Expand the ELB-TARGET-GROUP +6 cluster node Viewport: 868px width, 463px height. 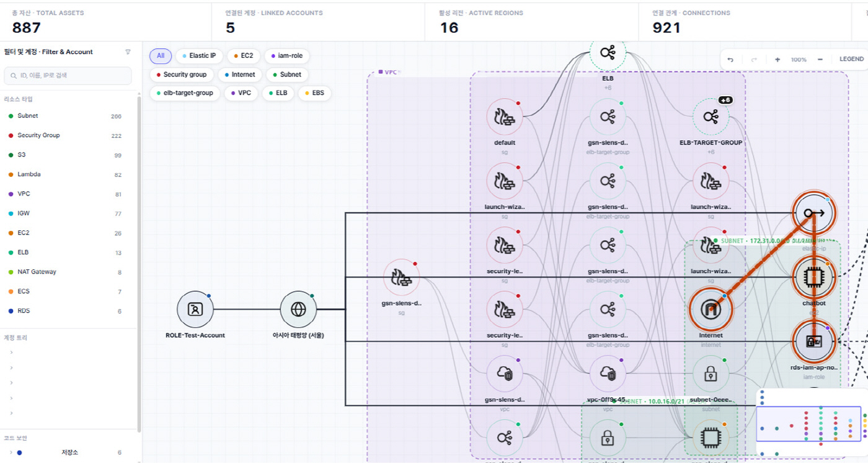[x=711, y=117]
